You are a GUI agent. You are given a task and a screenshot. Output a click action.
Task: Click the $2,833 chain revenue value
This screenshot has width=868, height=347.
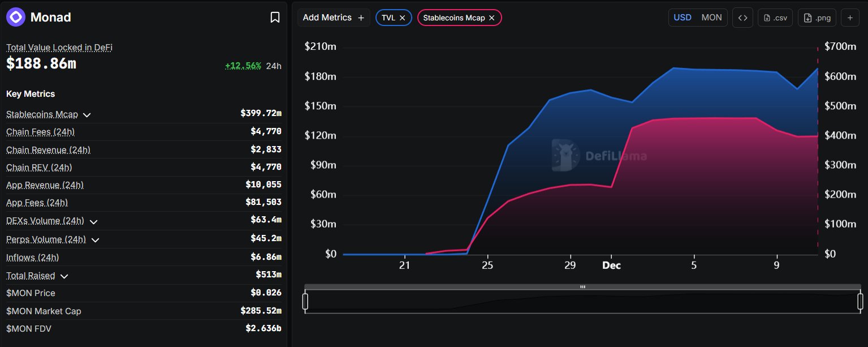(x=266, y=149)
